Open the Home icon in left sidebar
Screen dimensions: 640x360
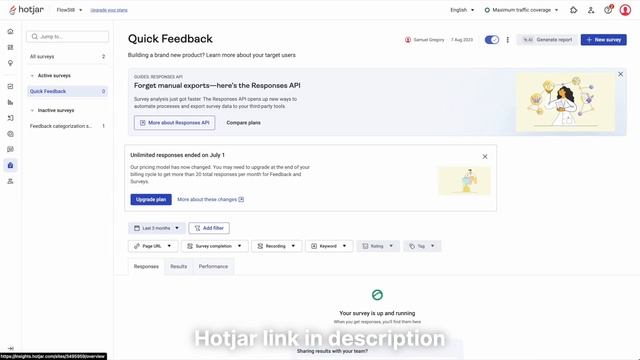pos(11,31)
